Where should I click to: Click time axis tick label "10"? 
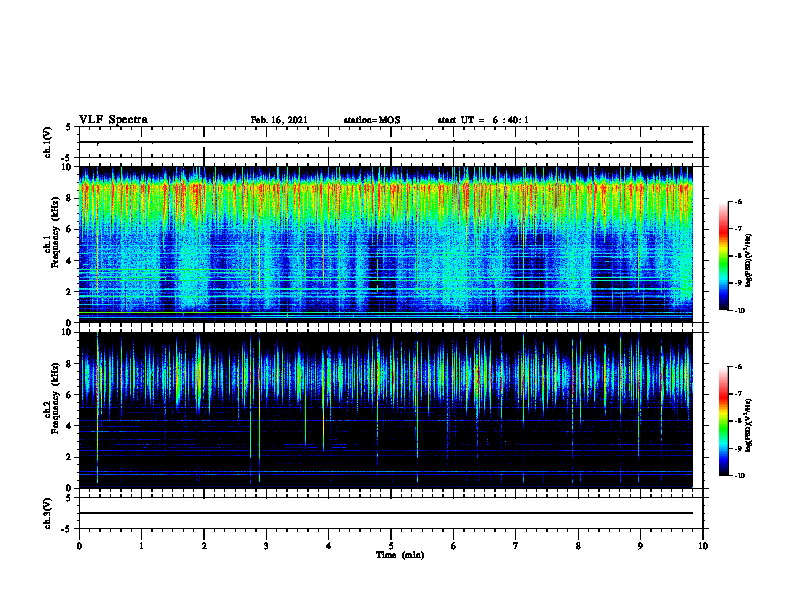click(x=703, y=546)
